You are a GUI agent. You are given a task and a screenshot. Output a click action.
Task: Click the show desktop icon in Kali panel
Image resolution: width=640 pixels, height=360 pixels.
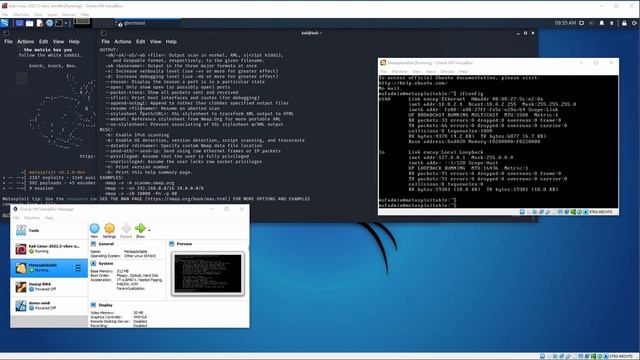tap(19, 23)
